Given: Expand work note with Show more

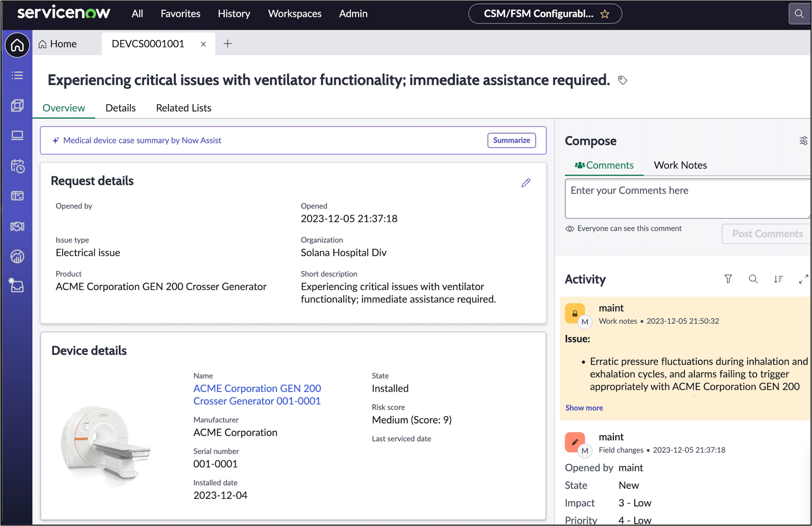Looking at the screenshot, I should point(584,408).
